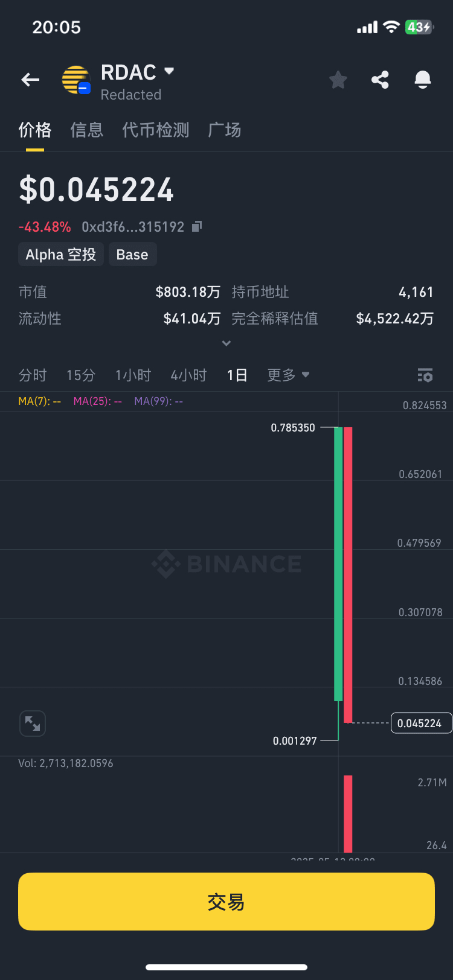Tap the RDAC token logo
This screenshot has width=453, height=980.
pyautogui.click(x=76, y=80)
